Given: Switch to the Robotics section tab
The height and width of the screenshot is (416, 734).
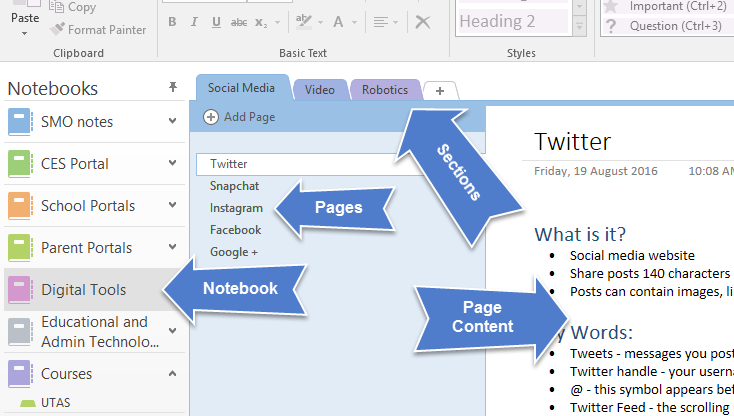Looking at the screenshot, I should (x=385, y=90).
